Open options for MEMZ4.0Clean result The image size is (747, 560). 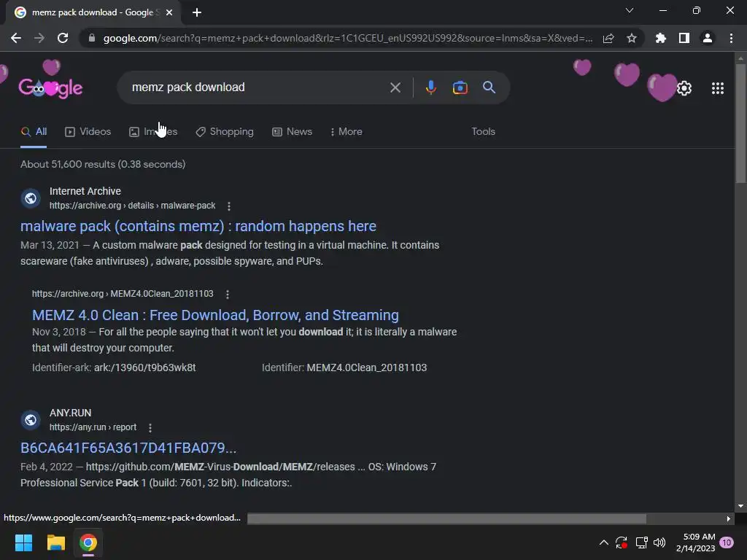click(x=228, y=295)
